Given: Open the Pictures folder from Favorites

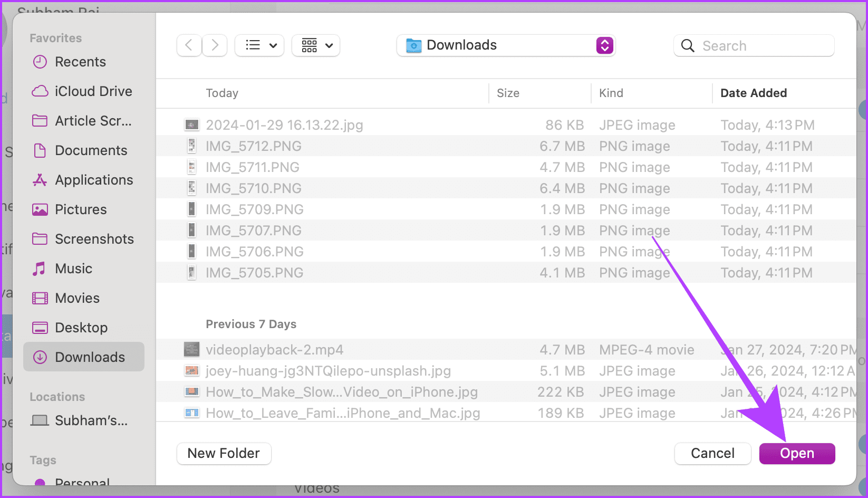Looking at the screenshot, I should [80, 209].
